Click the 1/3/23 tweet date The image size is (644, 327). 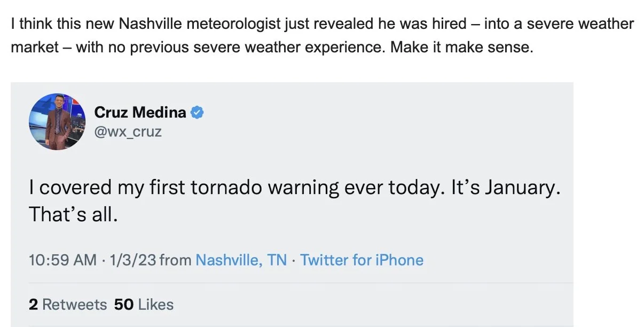click(132, 260)
